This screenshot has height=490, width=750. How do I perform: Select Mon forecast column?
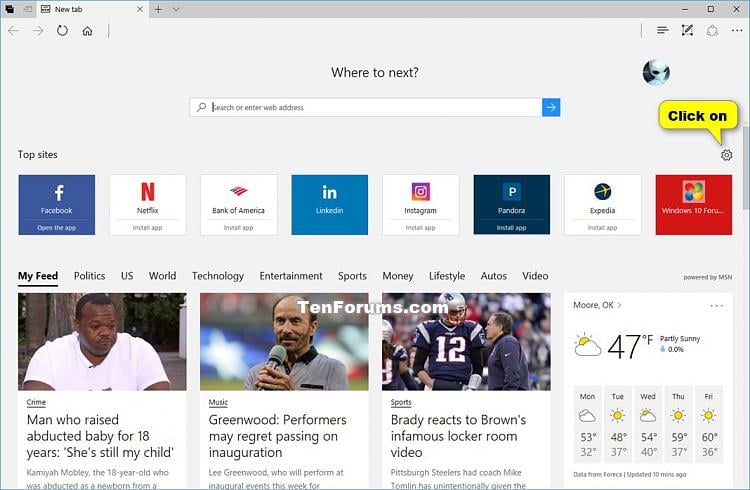tap(587, 424)
